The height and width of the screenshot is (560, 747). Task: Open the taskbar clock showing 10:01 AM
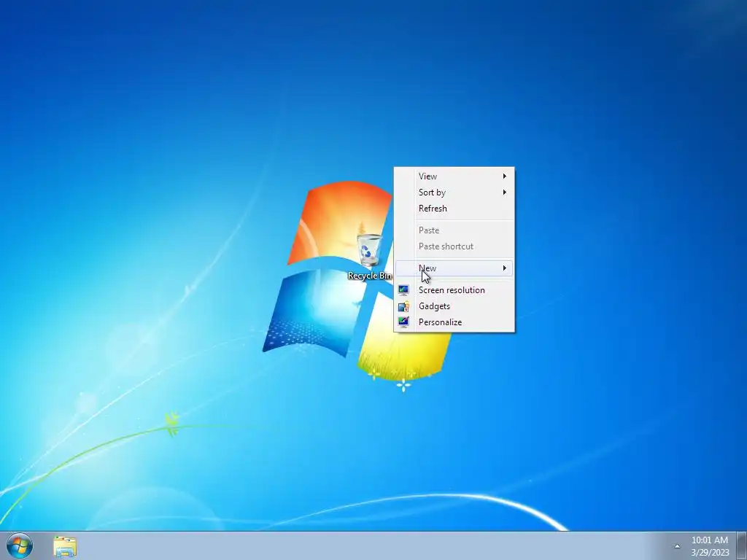[x=709, y=540]
